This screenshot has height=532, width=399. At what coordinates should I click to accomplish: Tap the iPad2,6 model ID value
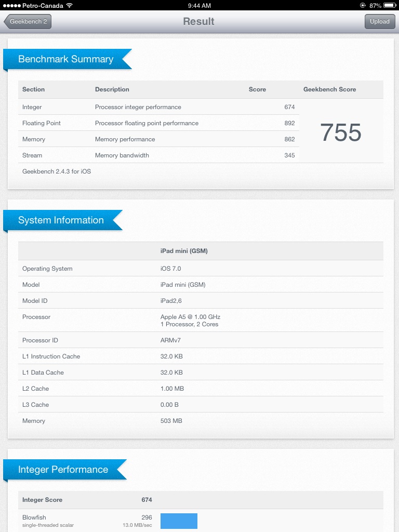coord(171,301)
